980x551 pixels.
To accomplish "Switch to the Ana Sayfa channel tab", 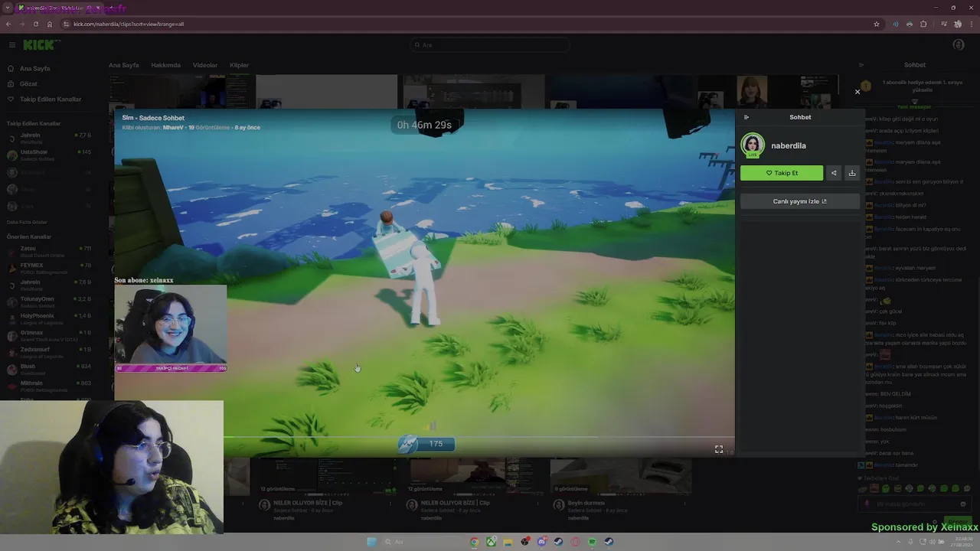I will click(x=124, y=65).
